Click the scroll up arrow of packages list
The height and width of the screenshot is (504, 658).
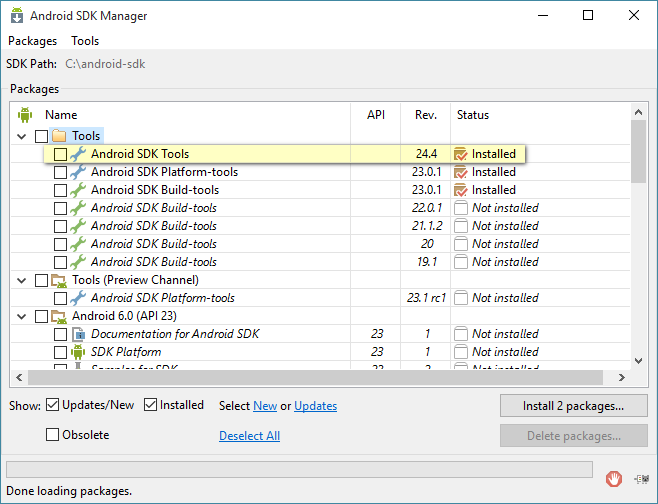pyautogui.click(x=638, y=112)
